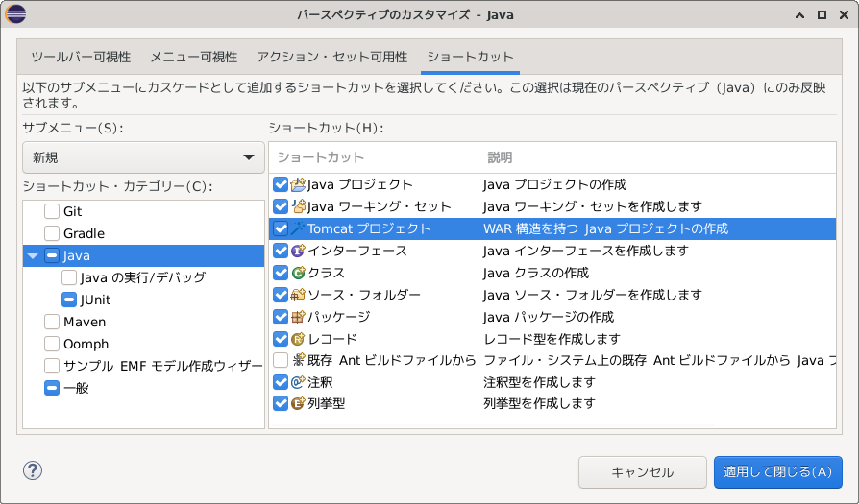Click the Tomcat プロジェクト wand icon

pos(298,228)
